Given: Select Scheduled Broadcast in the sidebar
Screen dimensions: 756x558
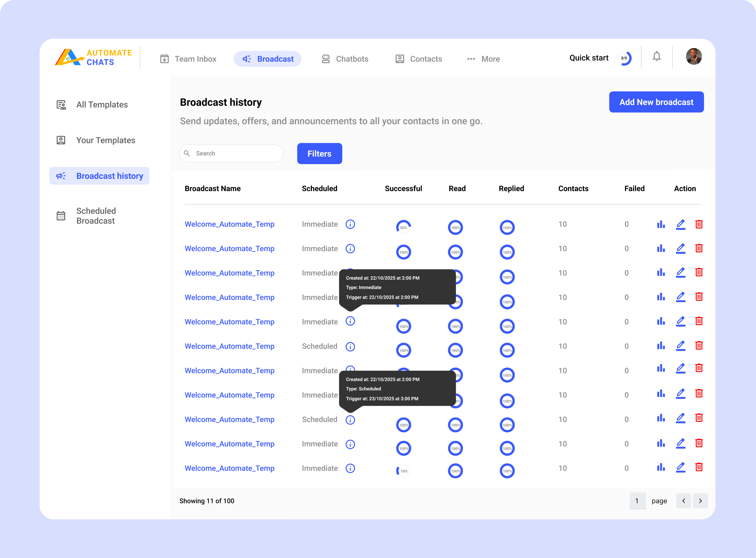Looking at the screenshot, I should coord(96,216).
